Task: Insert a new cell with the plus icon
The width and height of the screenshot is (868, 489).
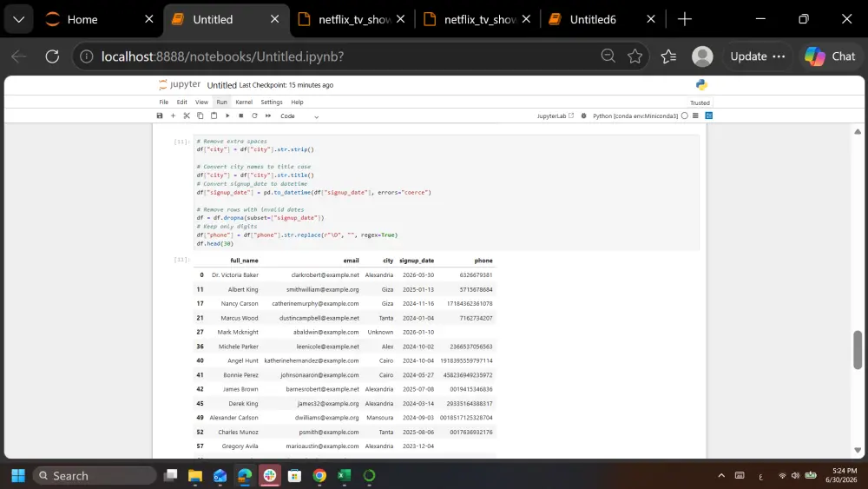Action: 173,116
